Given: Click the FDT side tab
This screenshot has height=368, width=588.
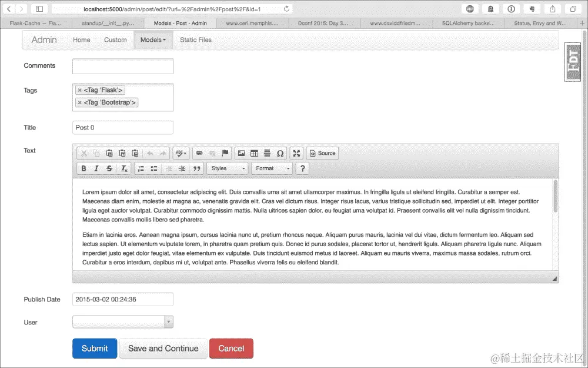Looking at the screenshot, I should click(x=573, y=62).
